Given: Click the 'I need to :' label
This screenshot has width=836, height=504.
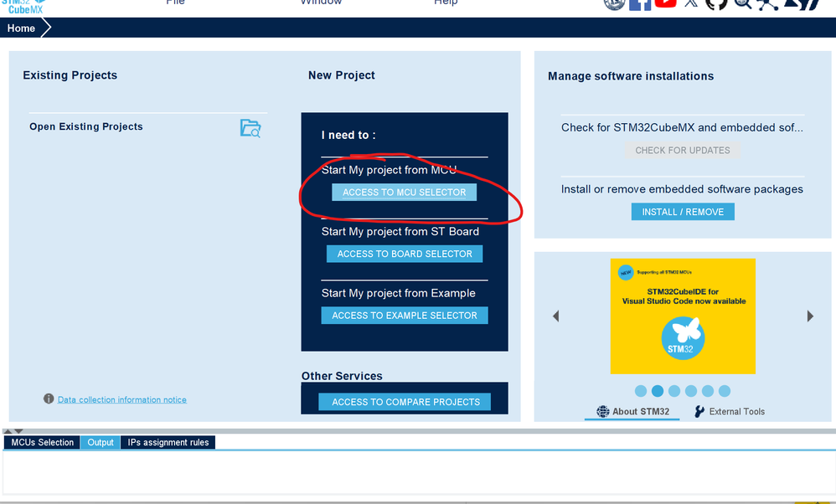Looking at the screenshot, I should (x=348, y=136).
